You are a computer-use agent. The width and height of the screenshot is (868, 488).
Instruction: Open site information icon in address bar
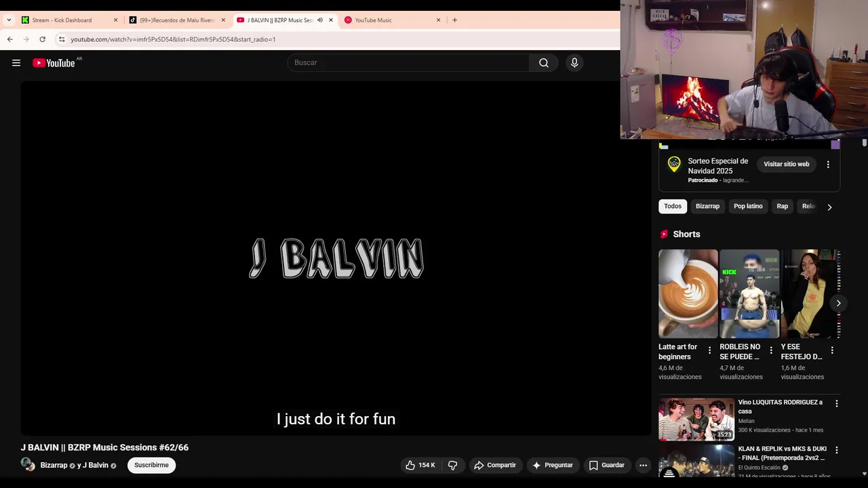(62, 39)
